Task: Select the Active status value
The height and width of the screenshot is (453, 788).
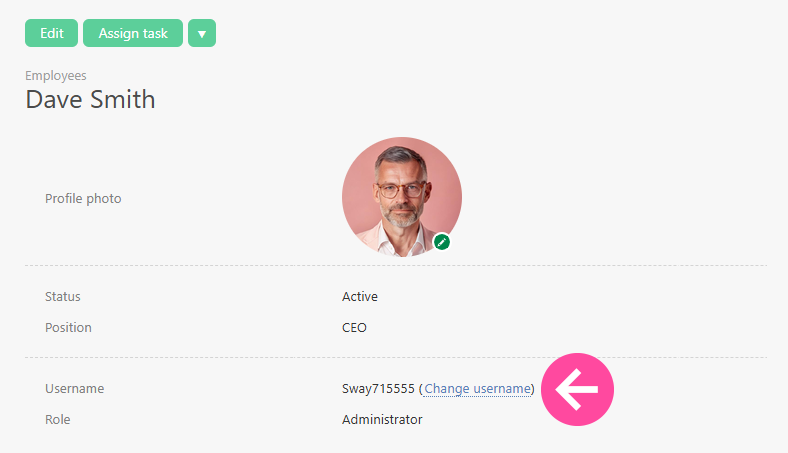Action: pyautogui.click(x=360, y=297)
